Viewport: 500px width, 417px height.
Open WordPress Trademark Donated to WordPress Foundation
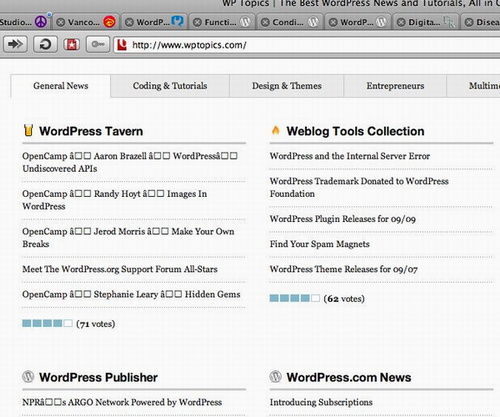(359, 187)
